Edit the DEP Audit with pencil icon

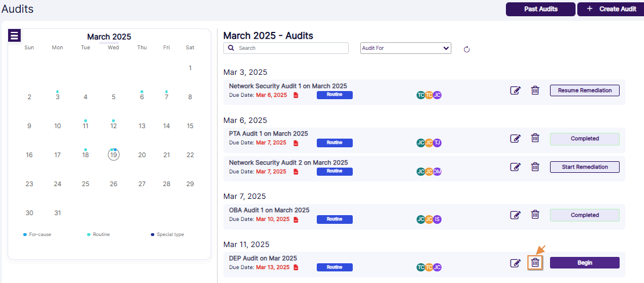(x=515, y=263)
